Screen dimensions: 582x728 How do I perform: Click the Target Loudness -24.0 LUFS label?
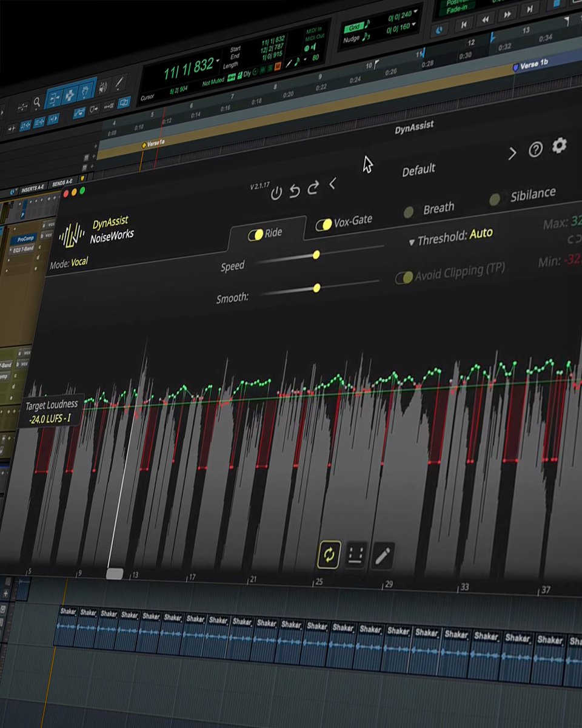[51, 413]
